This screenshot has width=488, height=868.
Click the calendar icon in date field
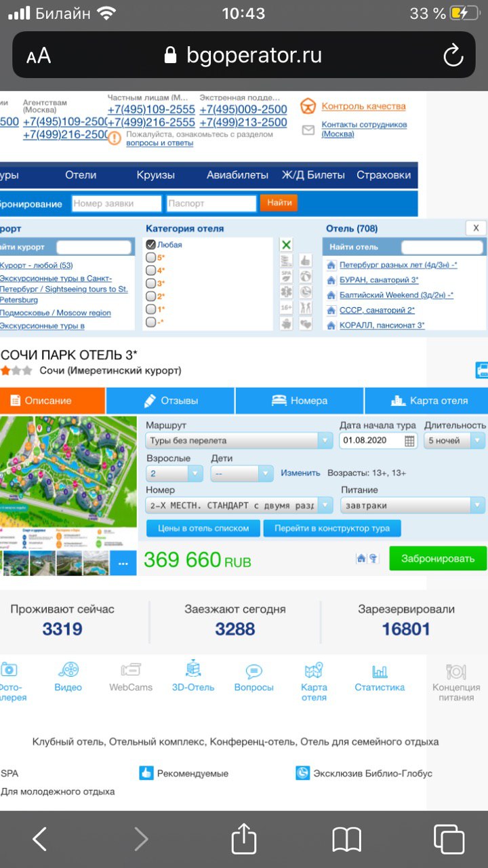click(x=409, y=441)
